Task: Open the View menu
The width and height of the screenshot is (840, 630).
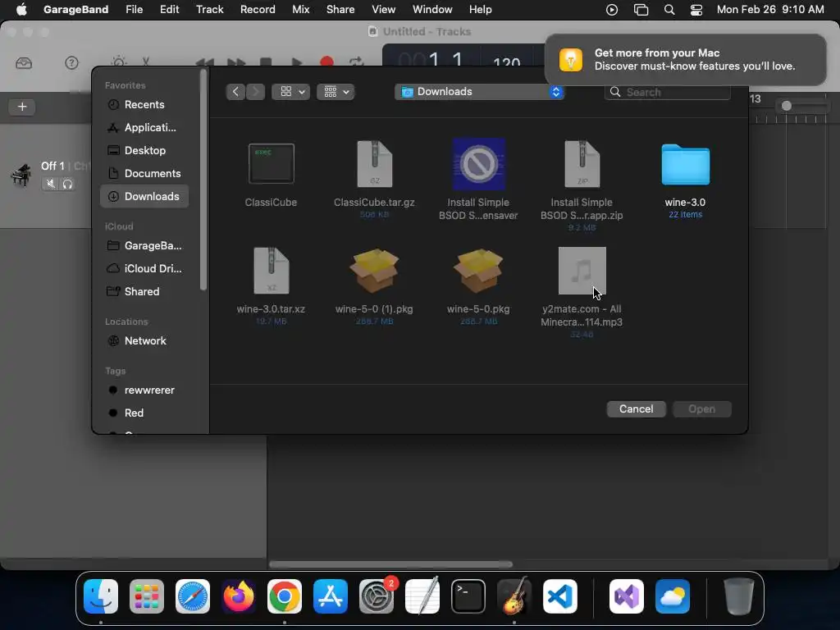Action: pyautogui.click(x=384, y=9)
